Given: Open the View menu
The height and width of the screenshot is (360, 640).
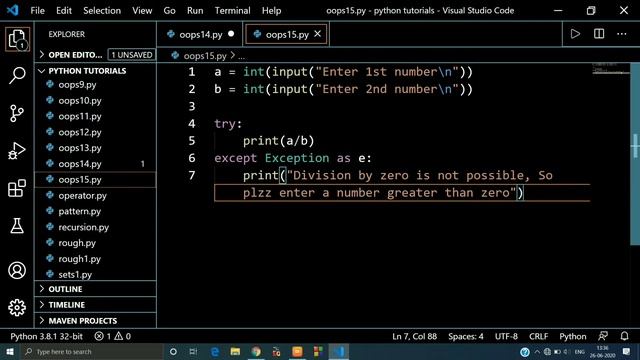Looking at the screenshot, I should (142, 10).
